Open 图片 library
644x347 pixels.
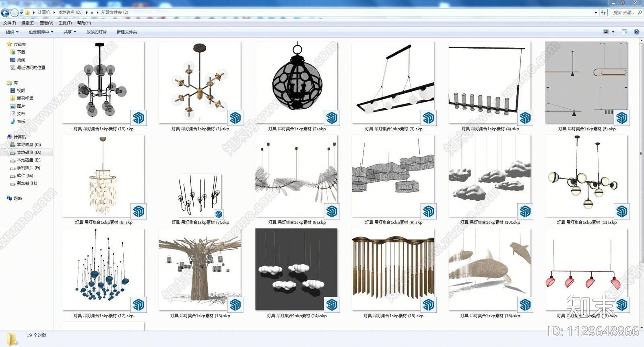(x=18, y=106)
